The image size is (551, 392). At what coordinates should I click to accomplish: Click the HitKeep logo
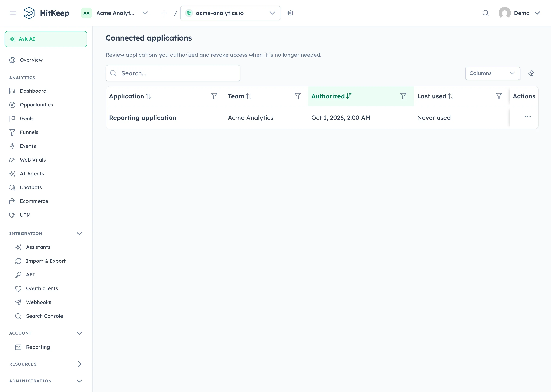pos(46,13)
